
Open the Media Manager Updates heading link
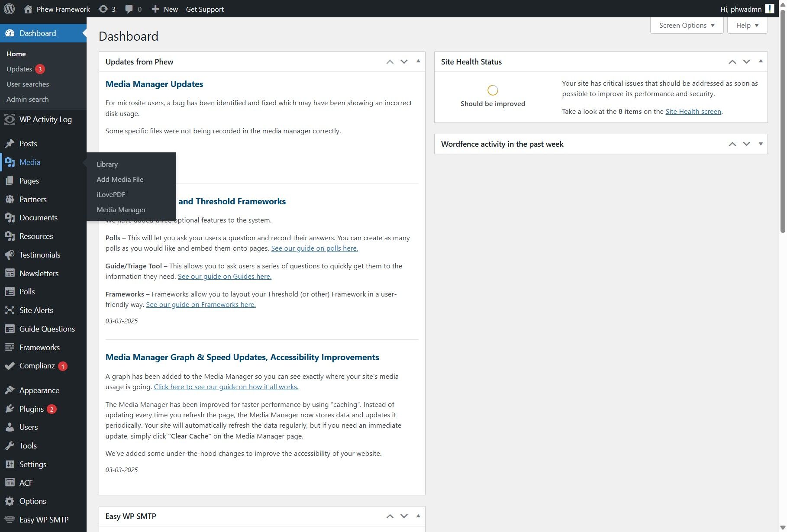click(154, 84)
